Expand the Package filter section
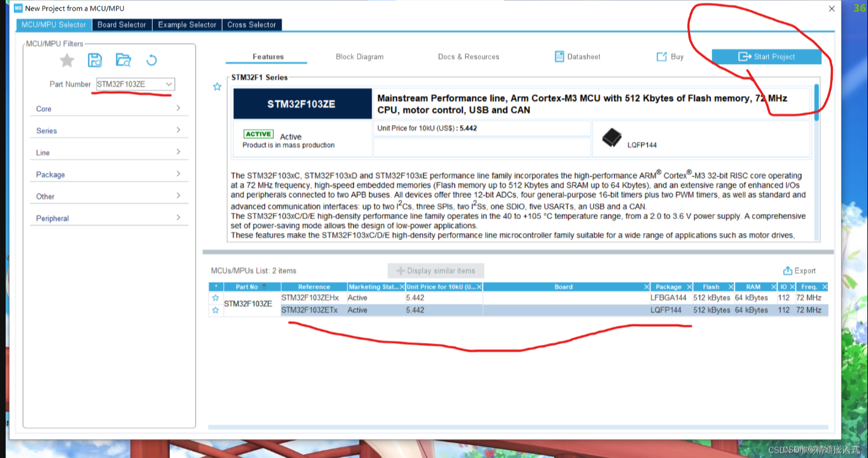Screen dimensions: 868x458 click(x=109, y=175)
